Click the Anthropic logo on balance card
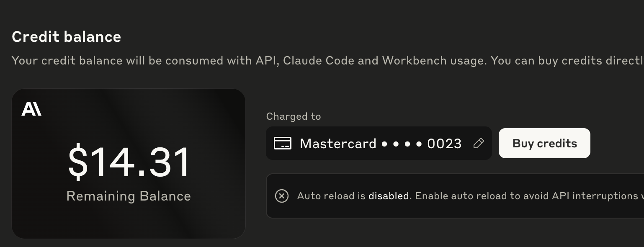644x247 pixels. pyautogui.click(x=31, y=109)
